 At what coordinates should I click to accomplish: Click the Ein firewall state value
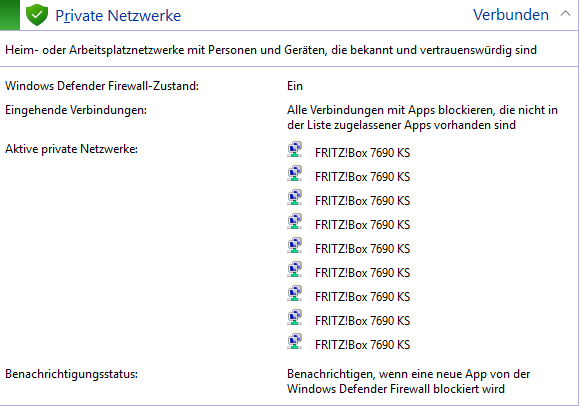(x=295, y=86)
